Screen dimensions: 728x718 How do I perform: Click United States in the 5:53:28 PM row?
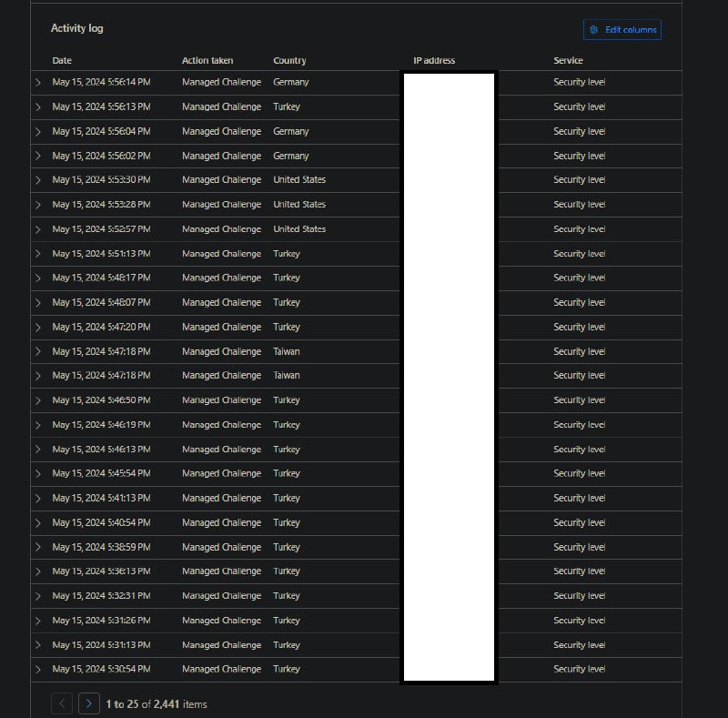point(299,205)
